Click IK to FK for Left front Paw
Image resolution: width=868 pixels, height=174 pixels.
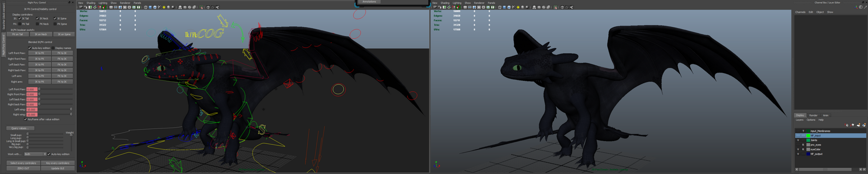[x=39, y=53]
